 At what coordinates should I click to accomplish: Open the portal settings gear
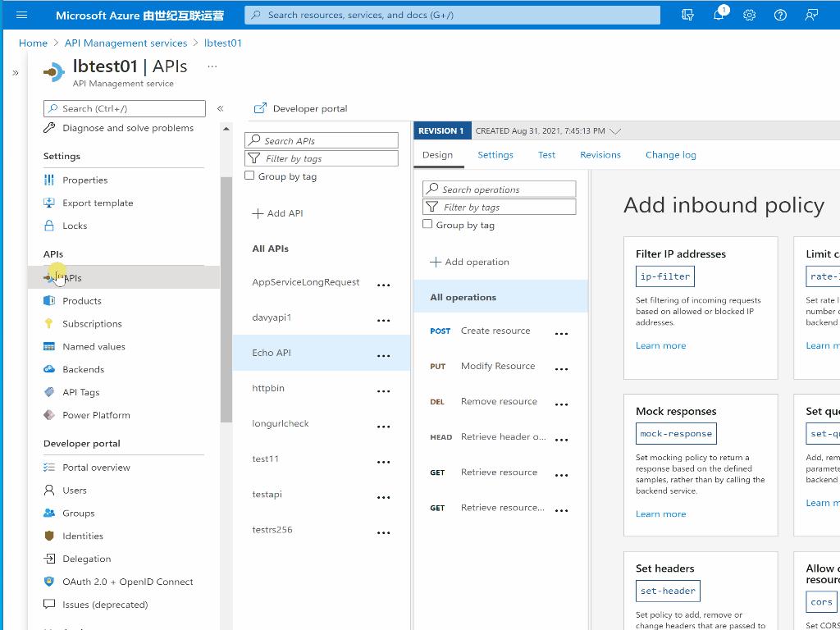749,14
